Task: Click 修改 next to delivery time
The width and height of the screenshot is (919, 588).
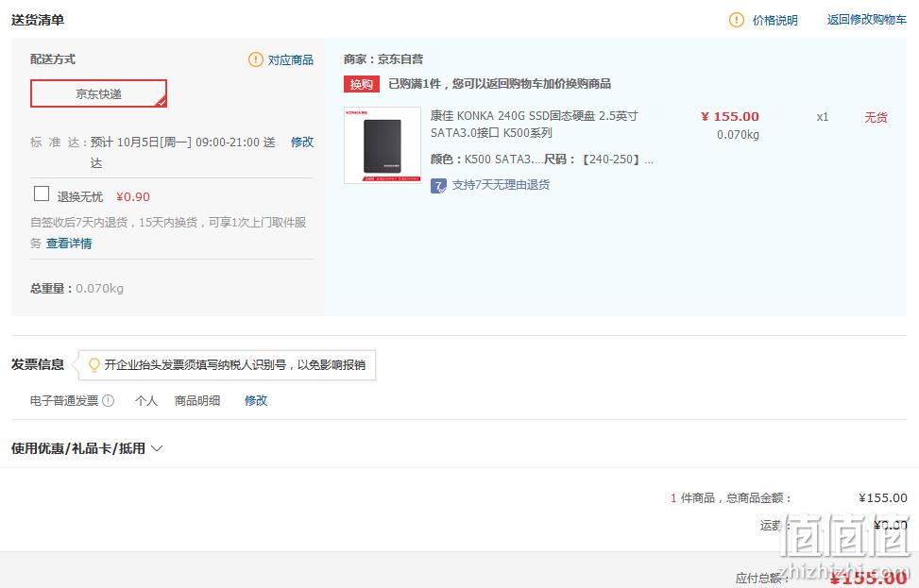Action: coord(302,142)
